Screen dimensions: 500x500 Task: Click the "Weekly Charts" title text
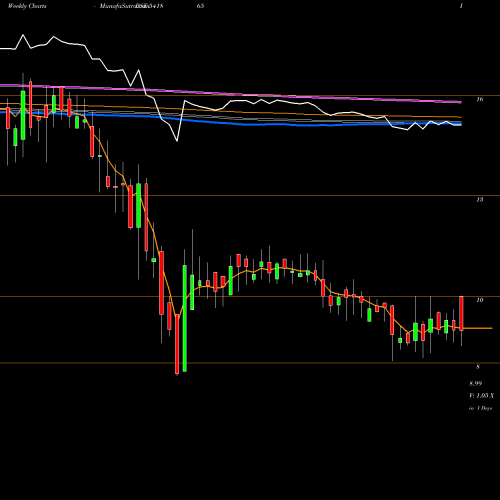27,6
